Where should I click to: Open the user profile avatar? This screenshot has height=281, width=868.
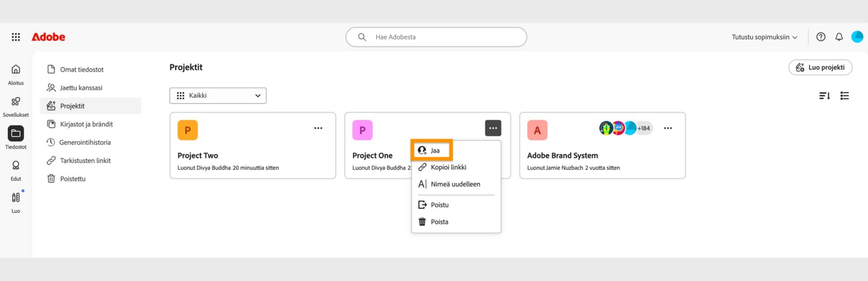[x=857, y=37]
